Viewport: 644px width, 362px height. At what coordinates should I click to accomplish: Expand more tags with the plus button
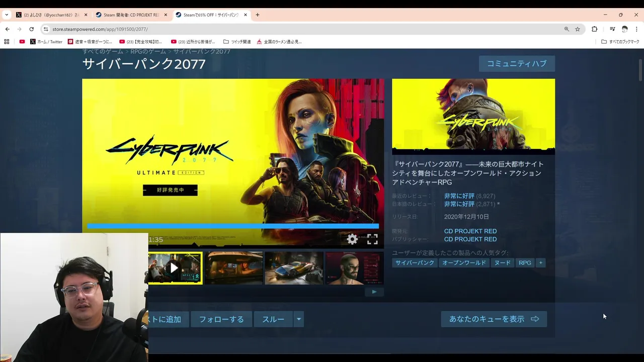[541, 263]
